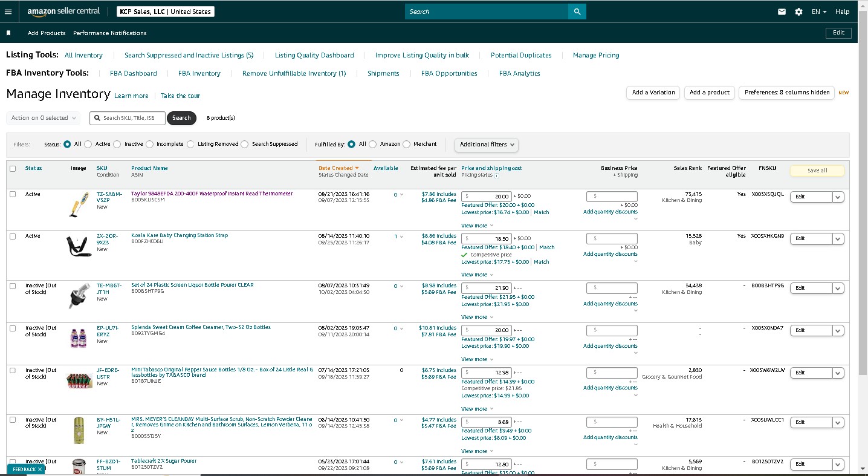
Task: Open the Shipments tool
Action: point(383,73)
